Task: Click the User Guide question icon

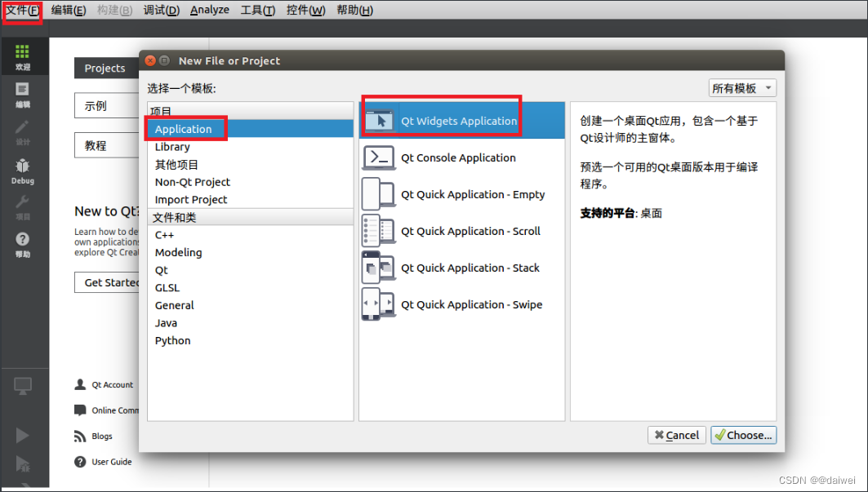Action: pos(80,462)
